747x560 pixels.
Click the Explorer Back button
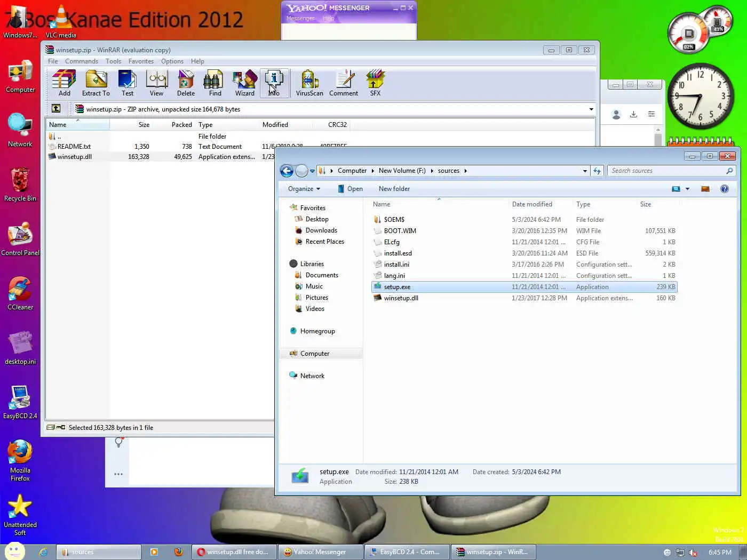coord(287,171)
